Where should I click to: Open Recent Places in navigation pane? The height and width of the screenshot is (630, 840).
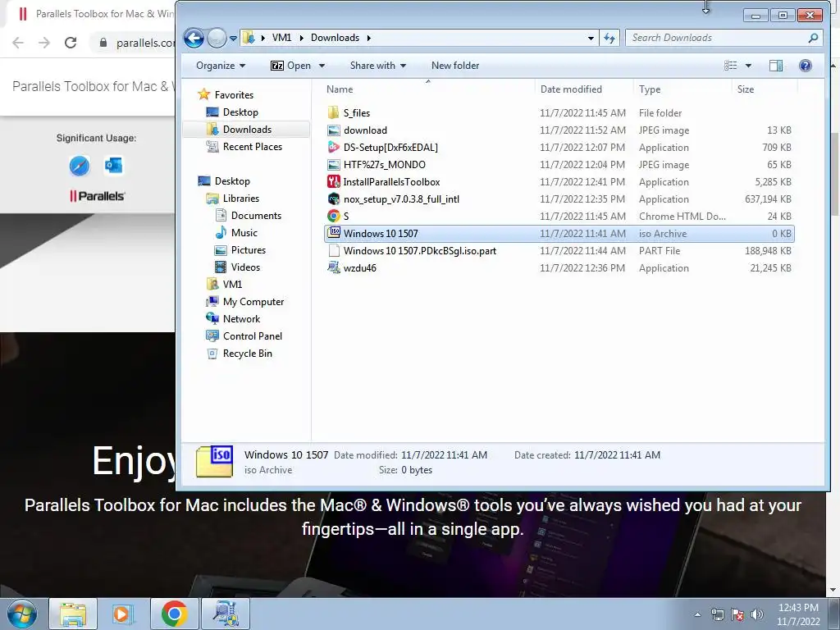click(253, 146)
